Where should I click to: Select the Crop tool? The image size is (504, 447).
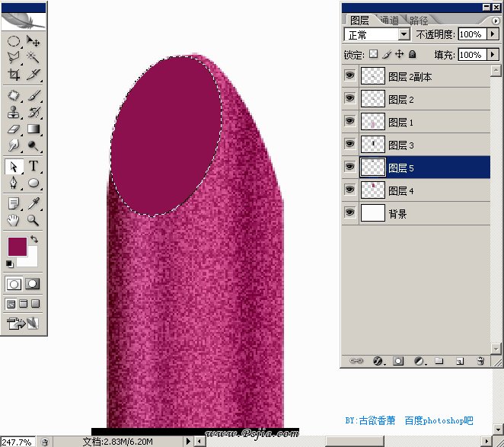(14, 75)
